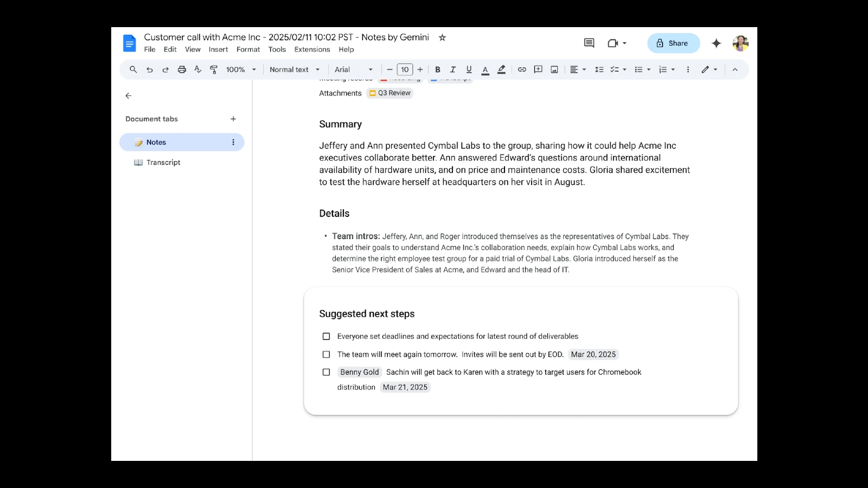868x488 pixels.
Task: Click the Mar 20, 2025 date chip
Action: click(593, 354)
